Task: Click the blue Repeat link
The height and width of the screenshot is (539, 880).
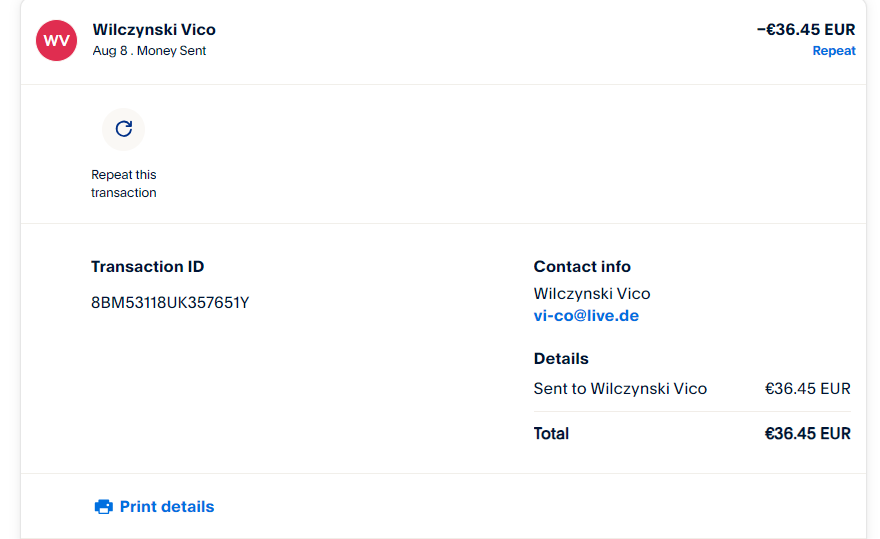Action: [x=833, y=51]
